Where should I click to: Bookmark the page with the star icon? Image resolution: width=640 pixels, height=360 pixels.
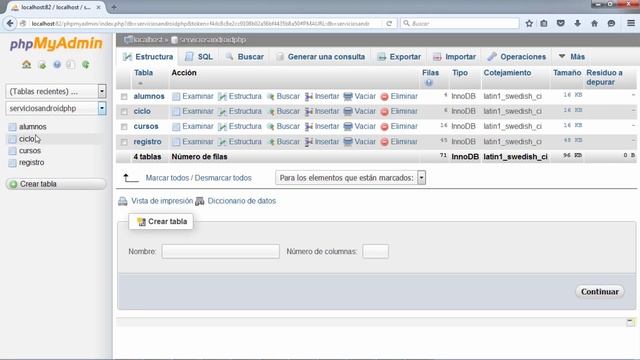click(529, 23)
